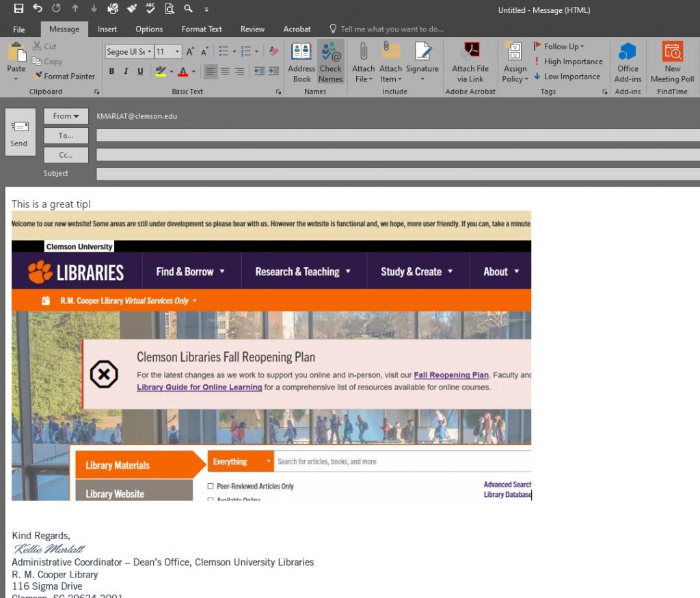Screen dimensions: 700x598
Task: Click the text "This is a great tip!"
Action: tap(51, 204)
